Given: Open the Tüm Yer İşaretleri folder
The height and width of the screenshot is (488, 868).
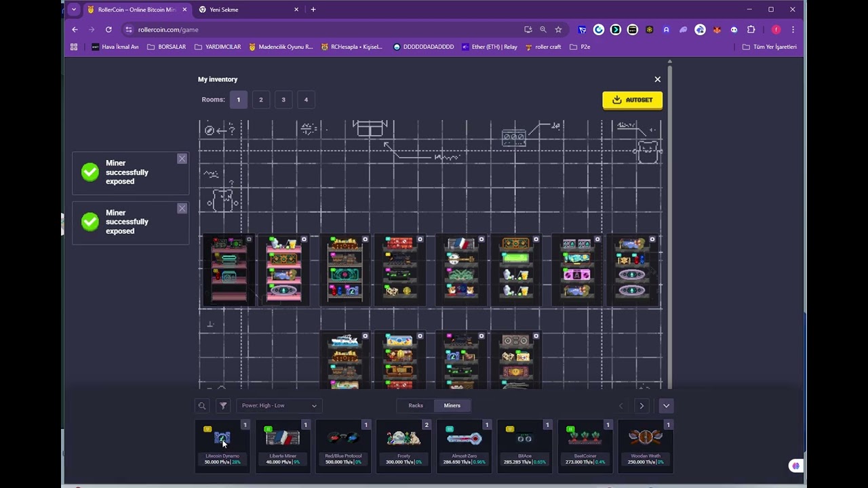Looking at the screenshot, I should tap(770, 47).
